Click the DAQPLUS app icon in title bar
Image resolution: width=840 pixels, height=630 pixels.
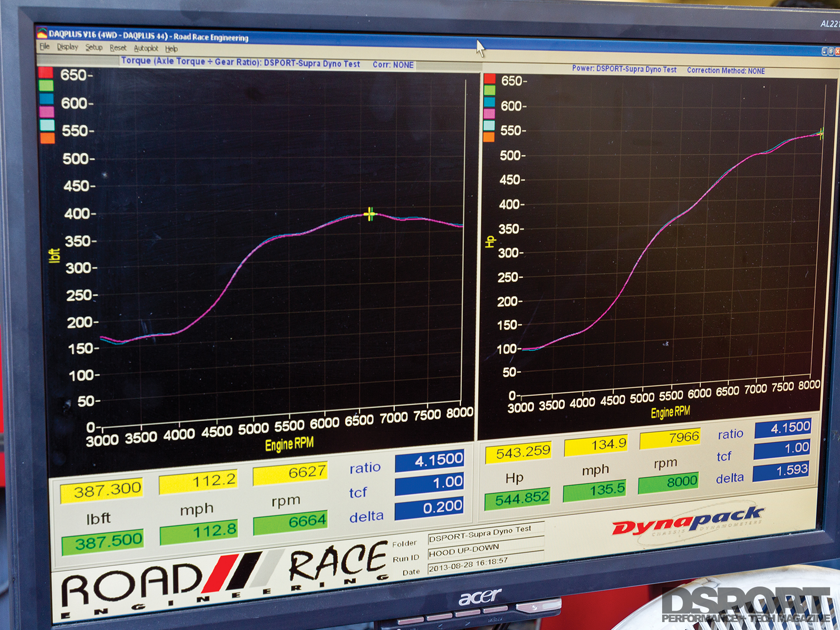click(42, 33)
